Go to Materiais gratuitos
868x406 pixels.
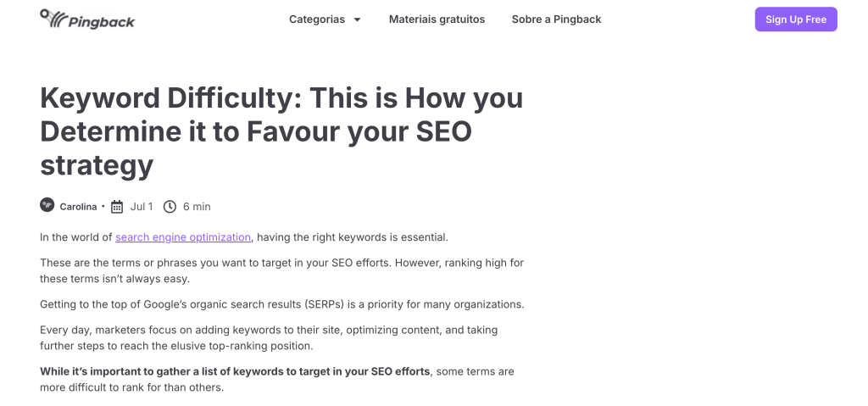(x=437, y=19)
